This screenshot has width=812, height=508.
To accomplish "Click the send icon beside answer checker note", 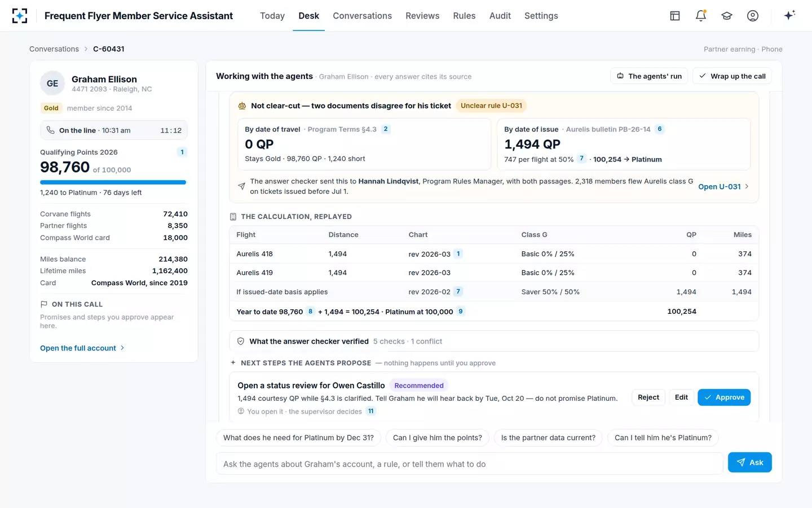I will (x=241, y=186).
